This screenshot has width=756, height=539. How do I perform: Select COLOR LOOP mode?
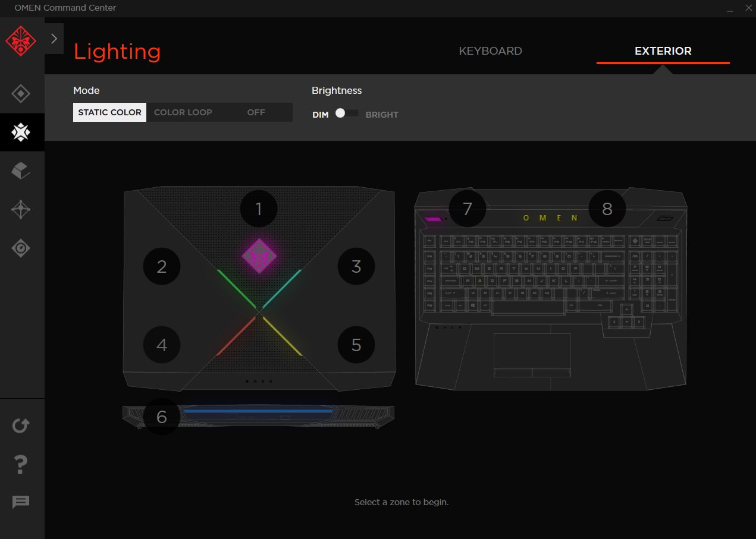tap(183, 112)
